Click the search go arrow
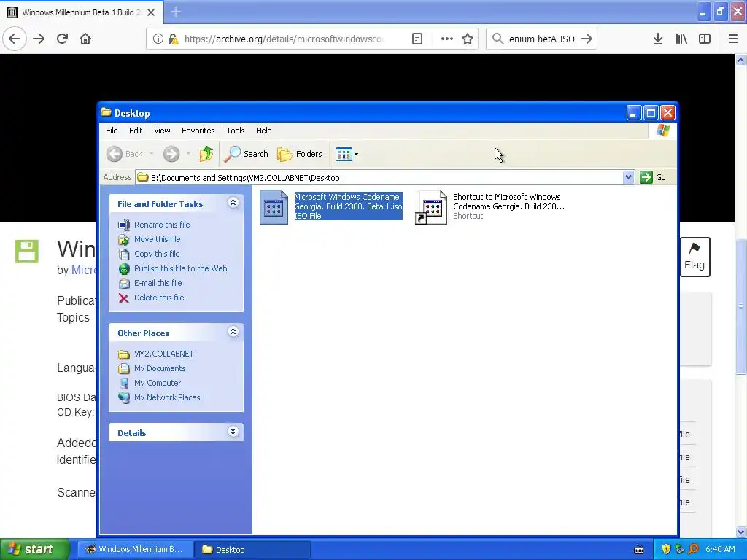The width and height of the screenshot is (747, 560). pos(587,39)
